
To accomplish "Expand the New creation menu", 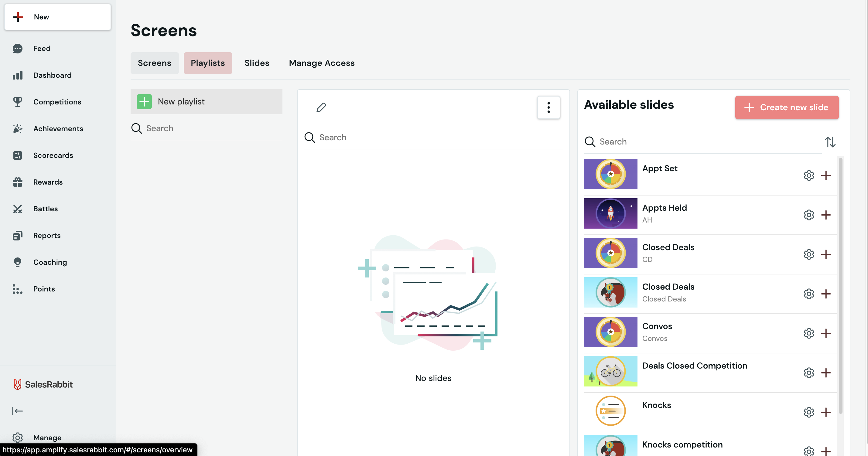I will [58, 17].
